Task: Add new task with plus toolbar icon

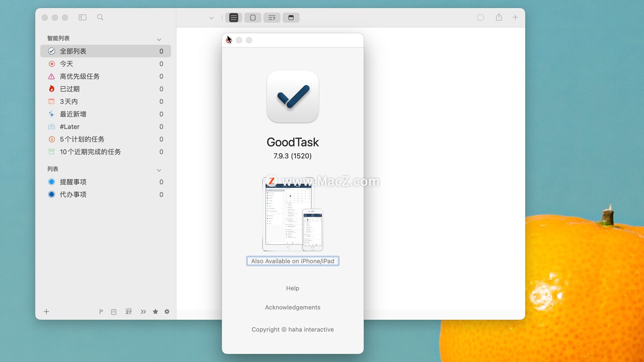Action: pyautogui.click(x=515, y=17)
